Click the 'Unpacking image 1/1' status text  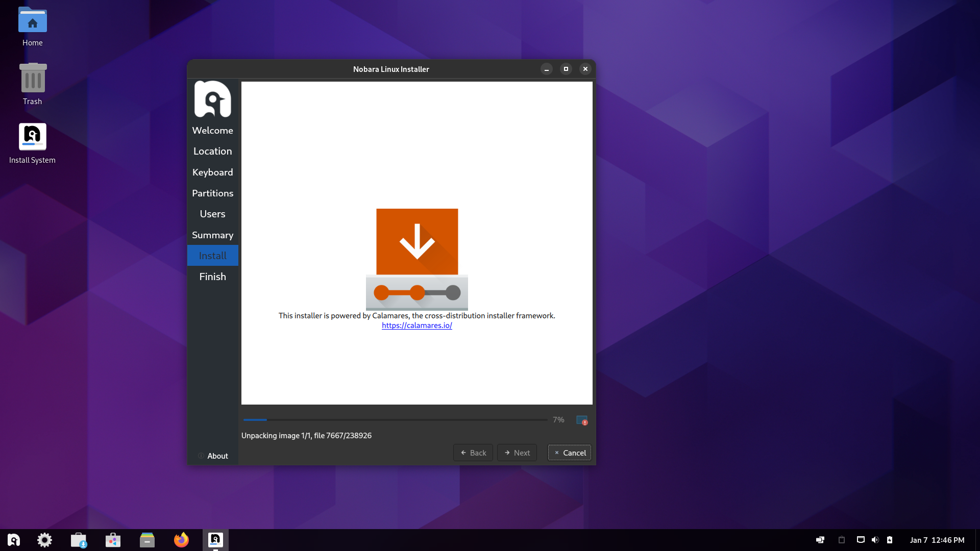306,436
